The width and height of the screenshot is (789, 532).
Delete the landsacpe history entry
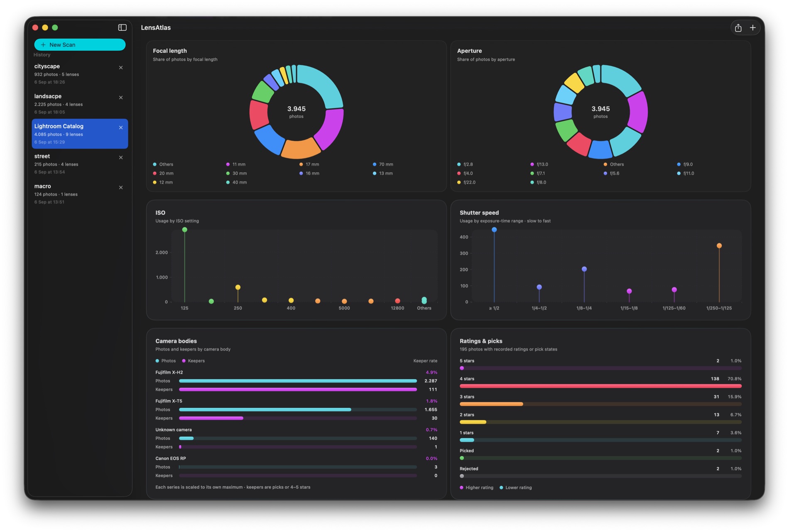pyautogui.click(x=121, y=98)
